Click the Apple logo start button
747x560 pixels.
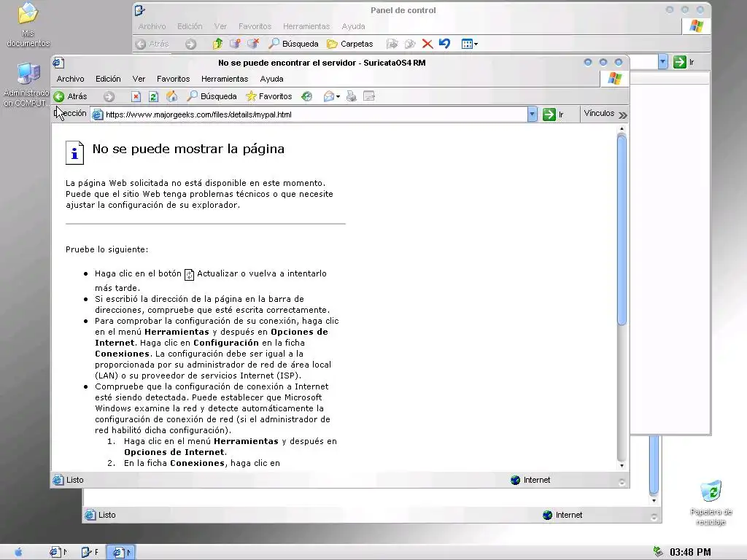(x=18, y=552)
